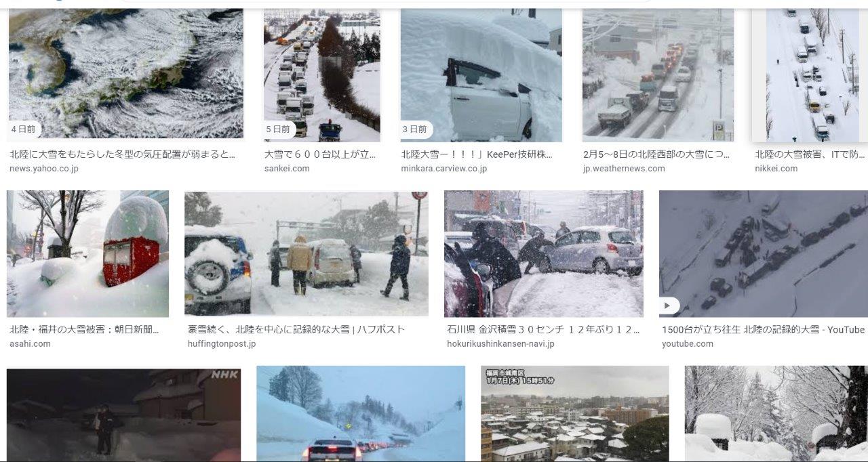Screen dimensions: 868x462
Task: Open the car taillights on snowy road image
Action: (x=361, y=414)
